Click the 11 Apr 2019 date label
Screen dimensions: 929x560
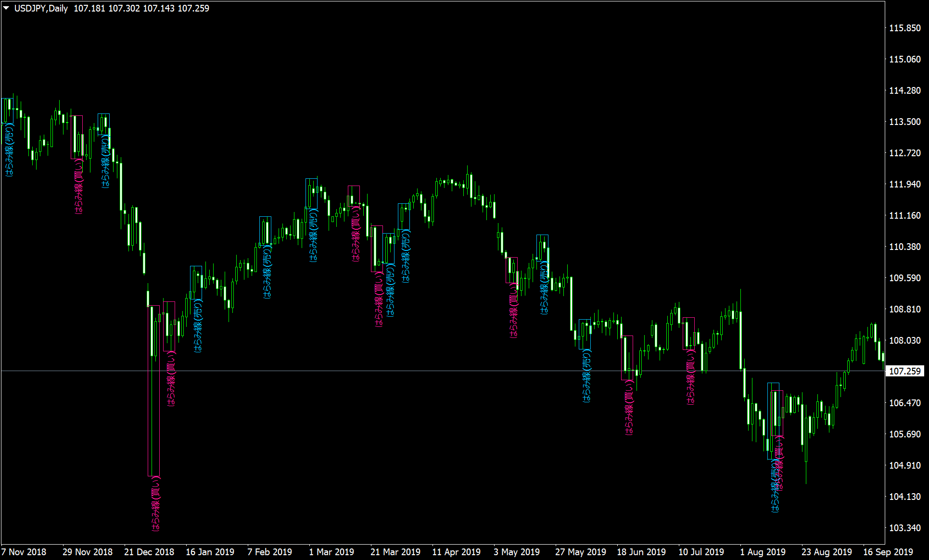pyautogui.click(x=456, y=552)
